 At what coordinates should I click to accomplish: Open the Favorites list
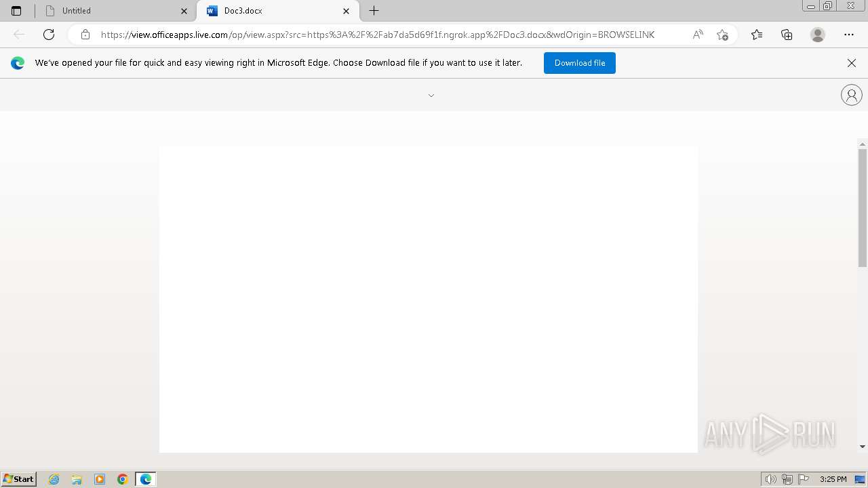point(757,35)
